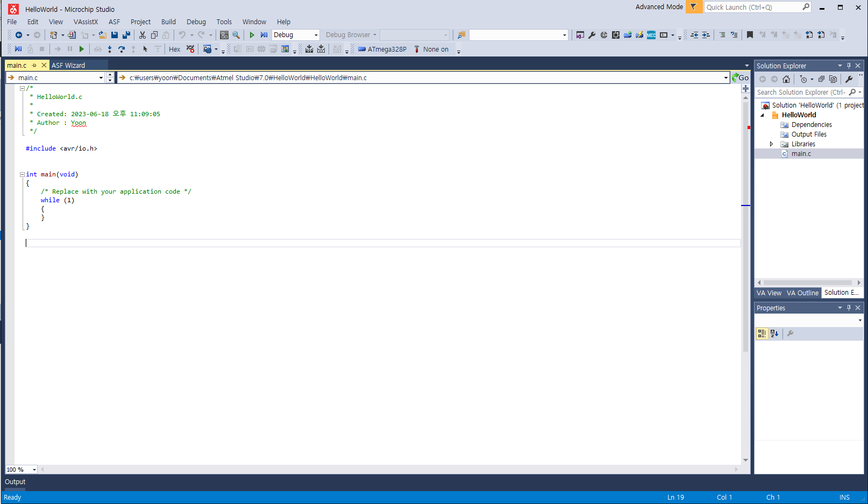Open the VAssistX menu
The width and height of the screenshot is (868, 504).
pyautogui.click(x=86, y=22)
